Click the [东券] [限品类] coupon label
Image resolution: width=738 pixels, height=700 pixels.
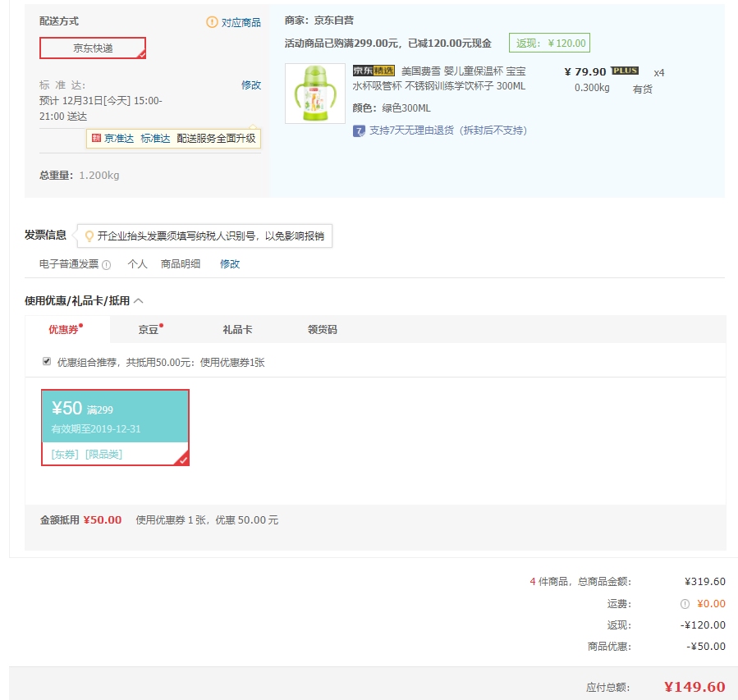point(86,454)
